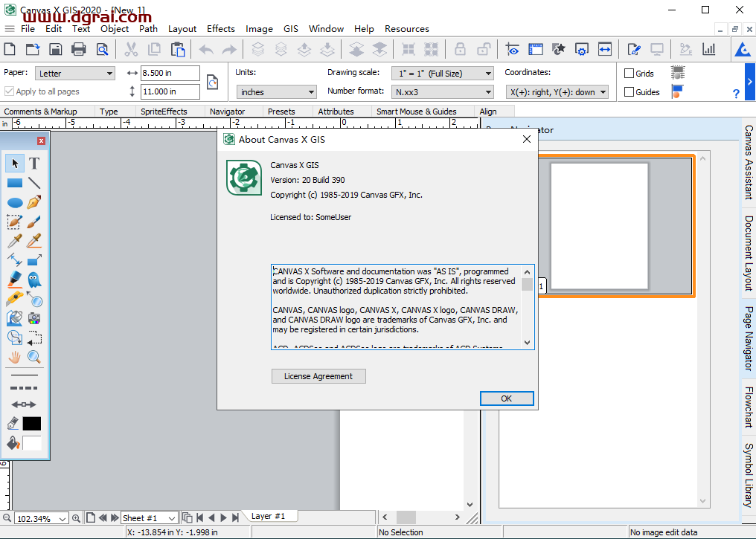
Task: Click the Print icon
Action: click(79, 49)
